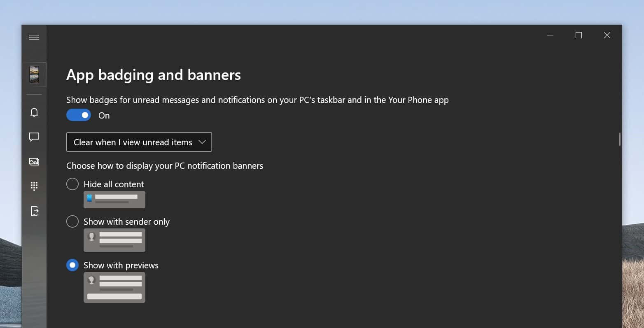The image size is (644, 328).
Task: Click the App badging and banners heading
Action: coord(154,75)
